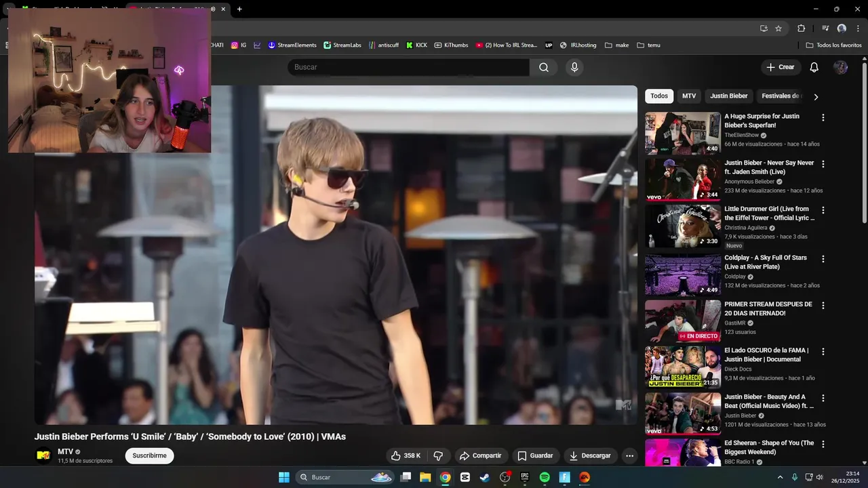Open Epic Games launcher in taskbar

click(525, 477)
